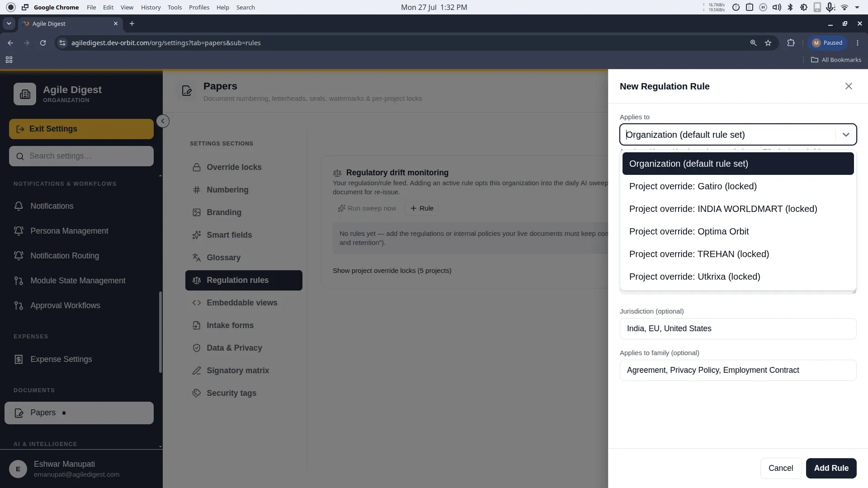
Task: Click the Search settings field
Action: click(x=81, y=156)
